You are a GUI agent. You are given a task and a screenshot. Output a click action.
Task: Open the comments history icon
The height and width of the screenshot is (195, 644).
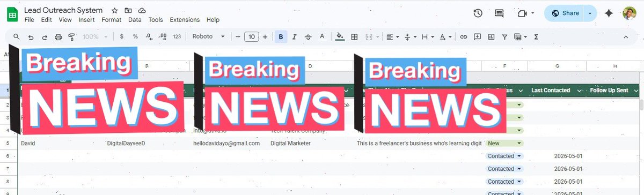click(499, 13)
